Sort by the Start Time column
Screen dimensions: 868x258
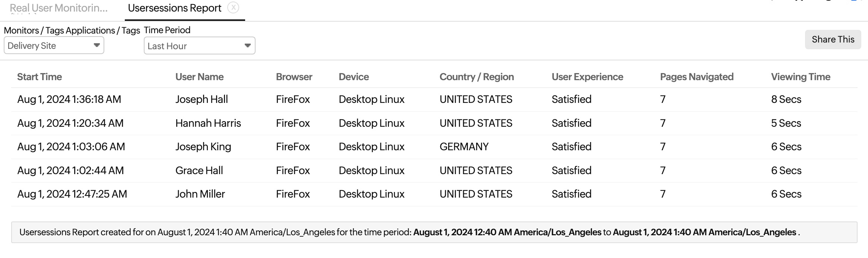(39, 76)
